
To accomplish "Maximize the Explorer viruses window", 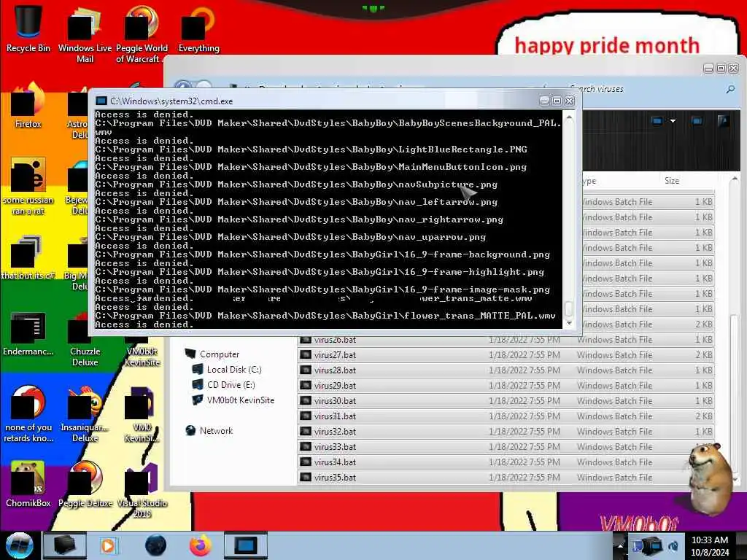I will tap(721, 69).
